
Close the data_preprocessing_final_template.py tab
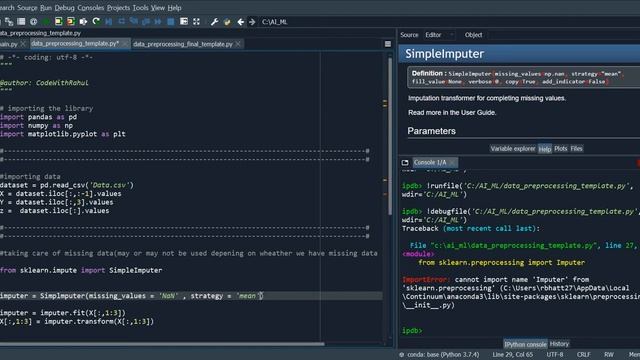[x=238, y=44]
